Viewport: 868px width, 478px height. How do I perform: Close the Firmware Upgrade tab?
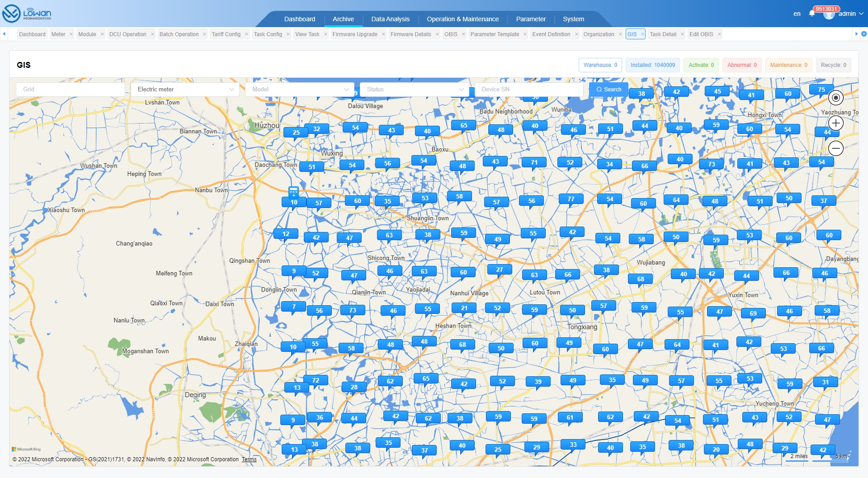coord(383,34)
